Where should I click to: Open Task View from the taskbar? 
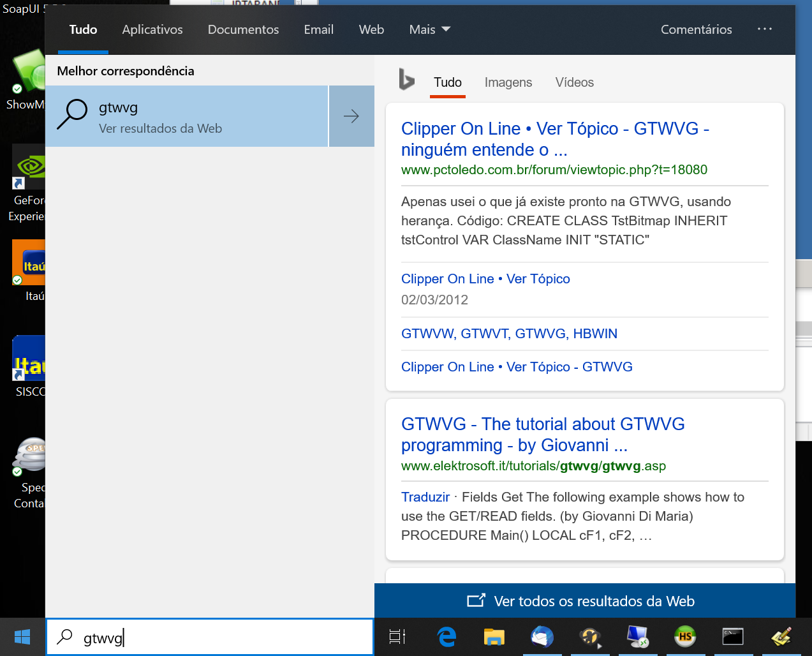point(397,636)
